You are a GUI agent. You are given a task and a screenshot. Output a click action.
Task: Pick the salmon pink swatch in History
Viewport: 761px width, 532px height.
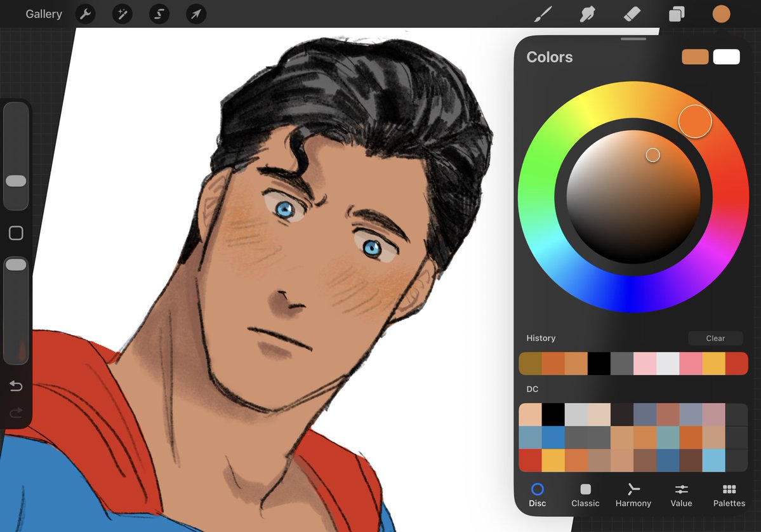pyautogui.click(x=691, y=364)
